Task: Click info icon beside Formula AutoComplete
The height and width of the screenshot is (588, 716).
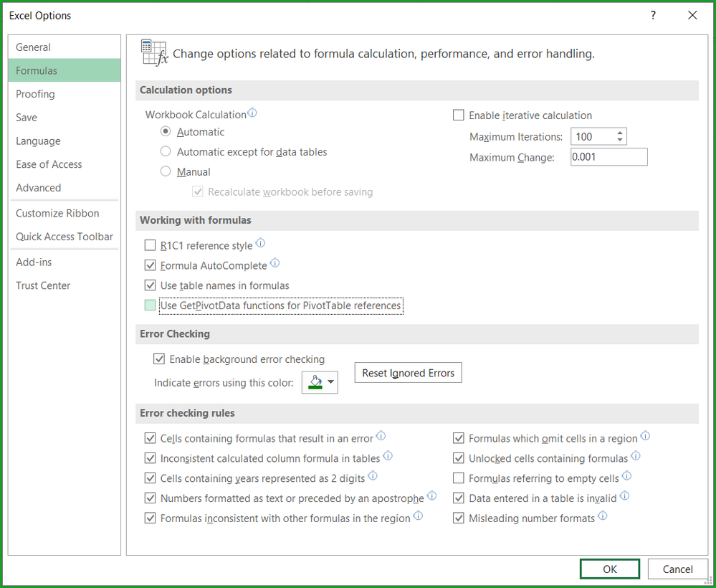Action: 275,263
